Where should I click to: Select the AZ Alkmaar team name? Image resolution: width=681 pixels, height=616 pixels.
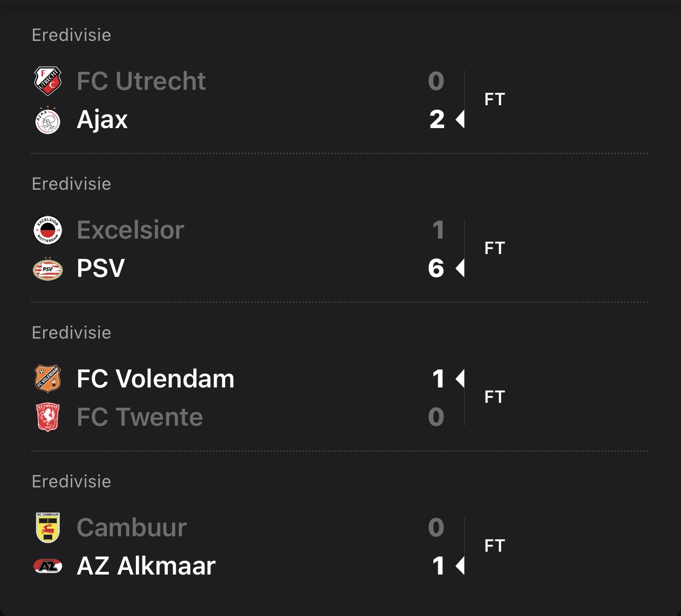pos(146,566)
